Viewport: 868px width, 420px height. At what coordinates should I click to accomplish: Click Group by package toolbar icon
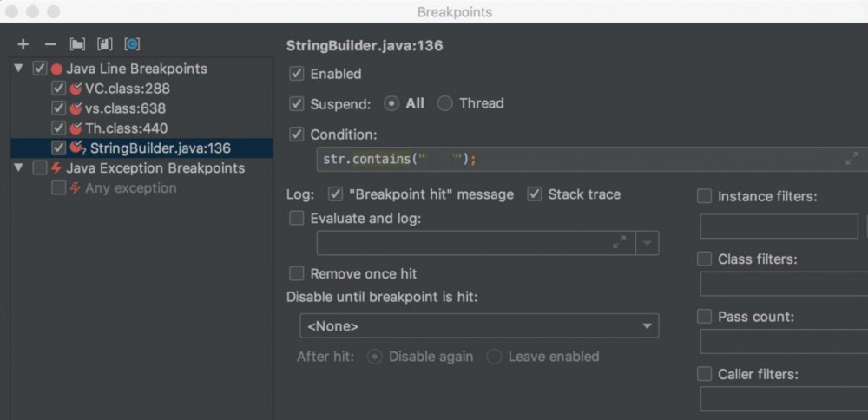click(78, 44)
